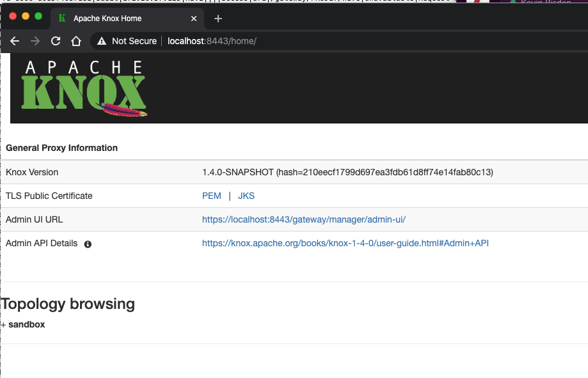Open a new tab with the plus button
Screen dimensions: 588x378
[x=218, y=19]
